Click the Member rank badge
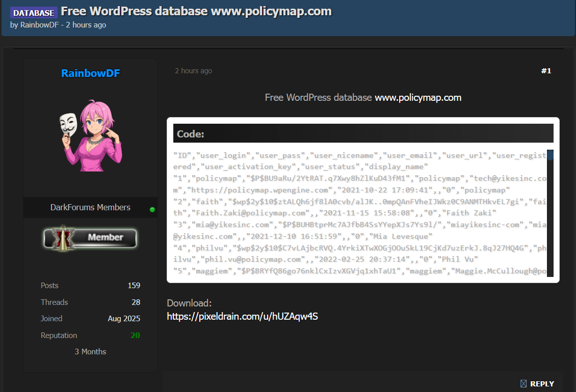The image size is (576, 392). tap(90, 238)
